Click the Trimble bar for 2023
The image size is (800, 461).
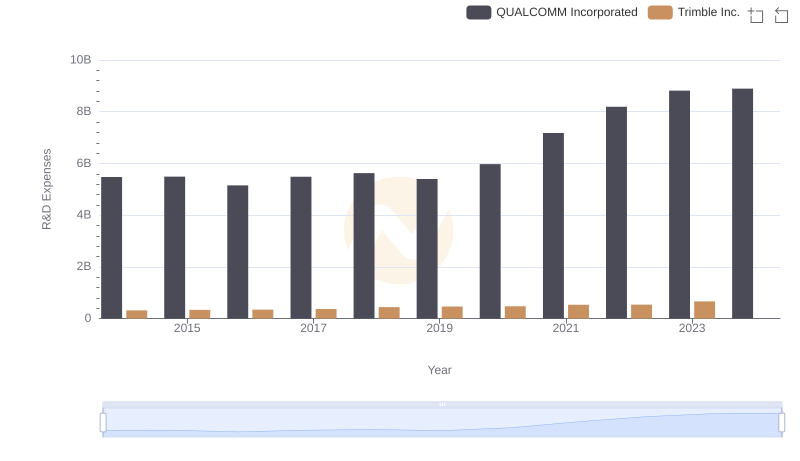coord(705,310)
